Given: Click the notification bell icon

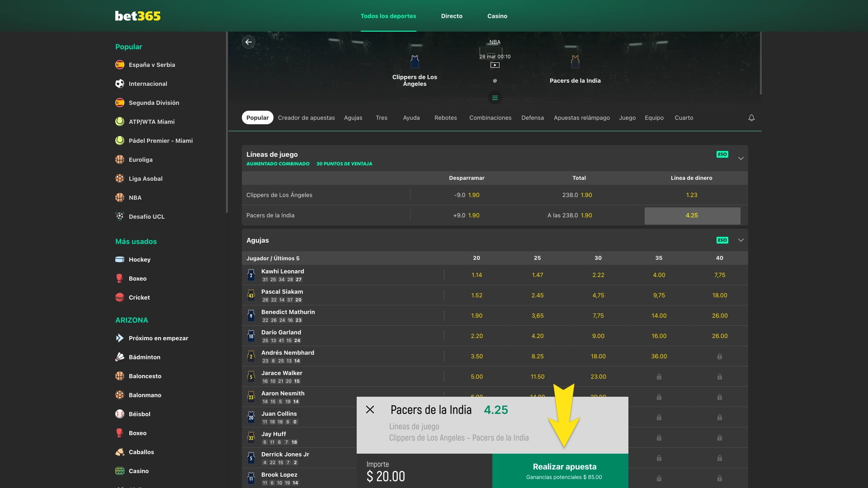Looking at the screenshot, I should [751, 118].
